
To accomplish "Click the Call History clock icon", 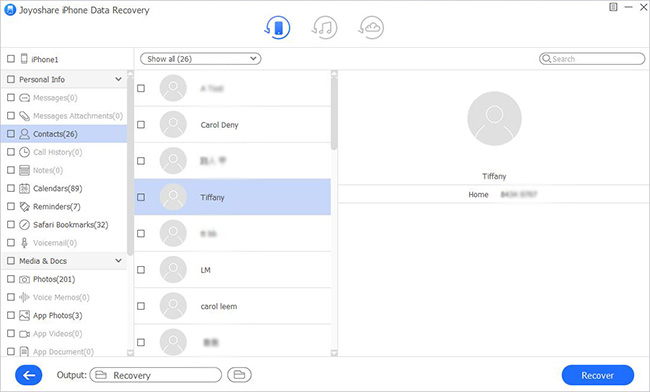I will coord(24,152).
